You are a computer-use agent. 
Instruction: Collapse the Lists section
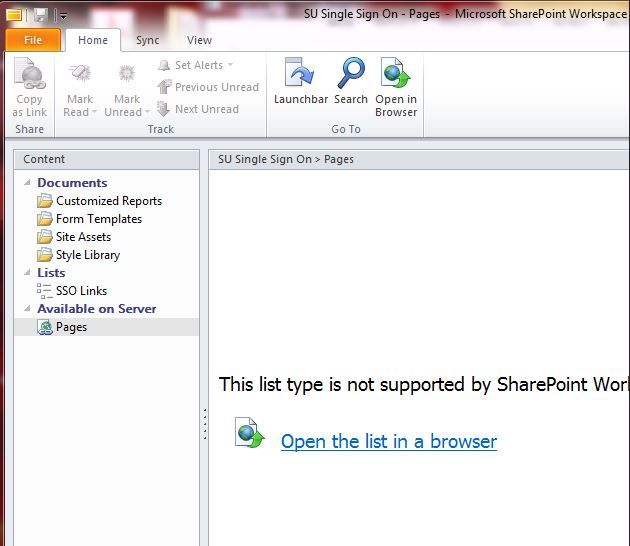point(27,272)
